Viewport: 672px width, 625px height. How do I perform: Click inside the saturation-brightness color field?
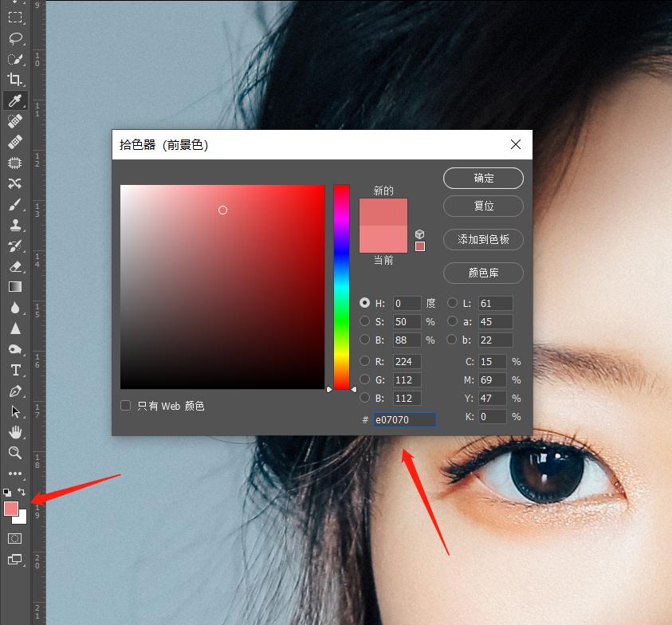(222, 287)
